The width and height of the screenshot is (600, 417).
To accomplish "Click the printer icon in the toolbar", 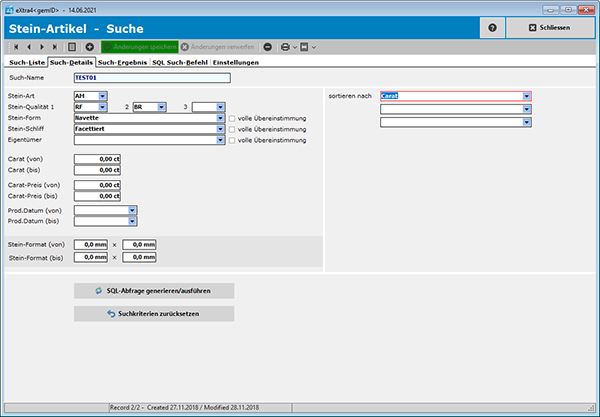I will pos(285,47).
